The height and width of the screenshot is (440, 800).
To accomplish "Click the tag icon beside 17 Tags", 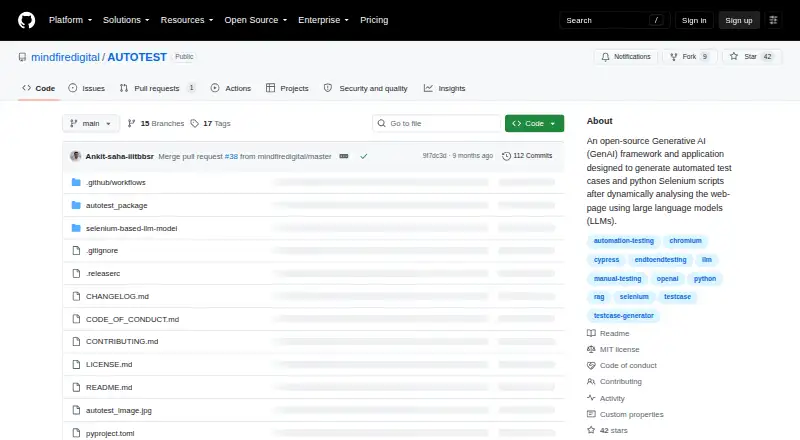I will (194, 124).
